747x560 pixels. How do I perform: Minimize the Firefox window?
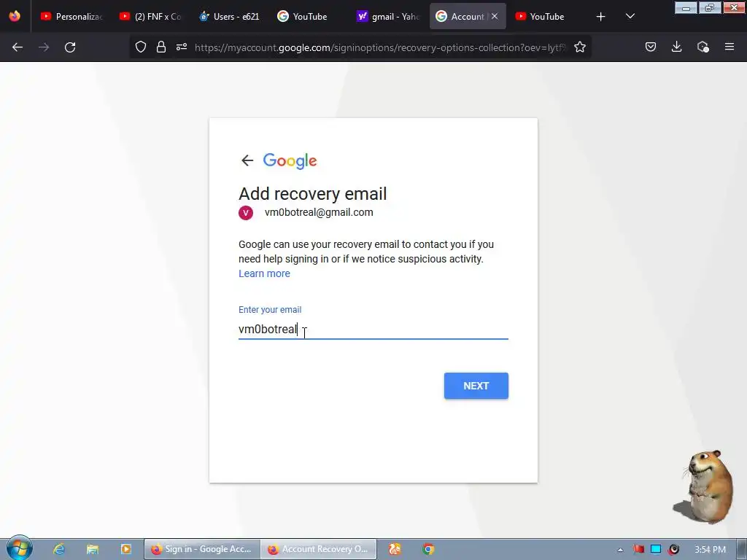[x=686, y=8]
